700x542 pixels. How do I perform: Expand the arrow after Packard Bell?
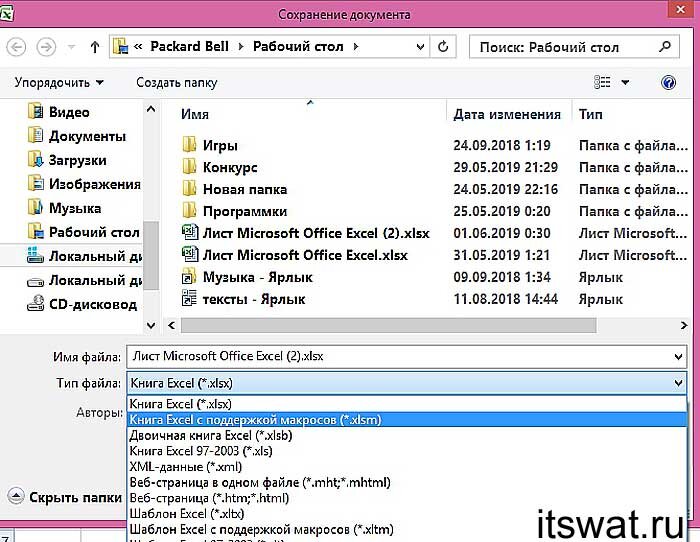[241, 46]
